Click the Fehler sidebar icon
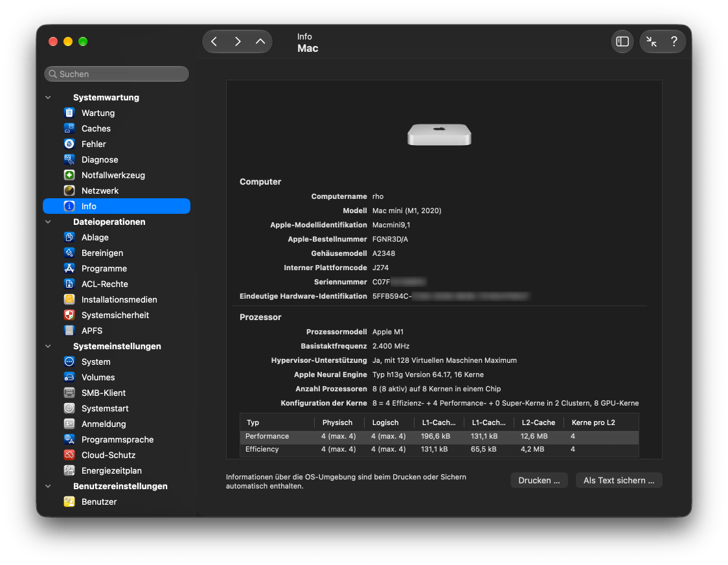This screenshot has width=728, height=565. pyautogui.click(x=69, y=144)
